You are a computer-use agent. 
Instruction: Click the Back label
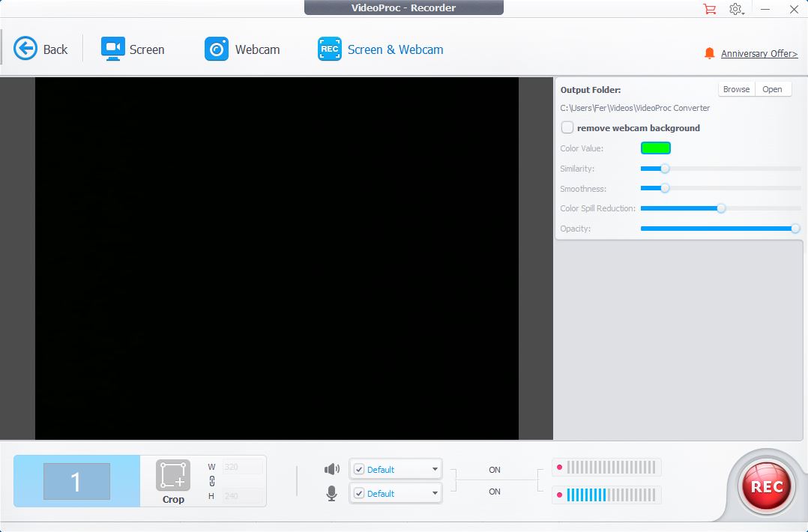pyautogui.click(x=55, y=49)
